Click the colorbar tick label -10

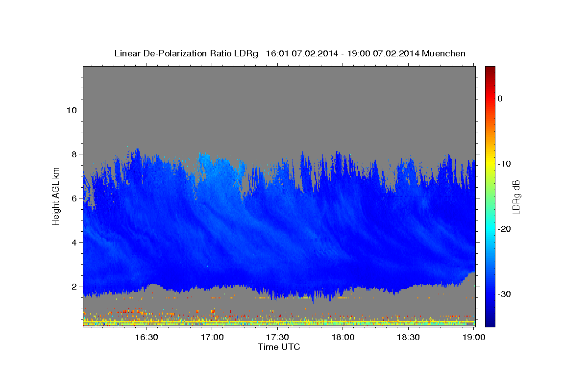pyautogui.click(x=504, y=164)
